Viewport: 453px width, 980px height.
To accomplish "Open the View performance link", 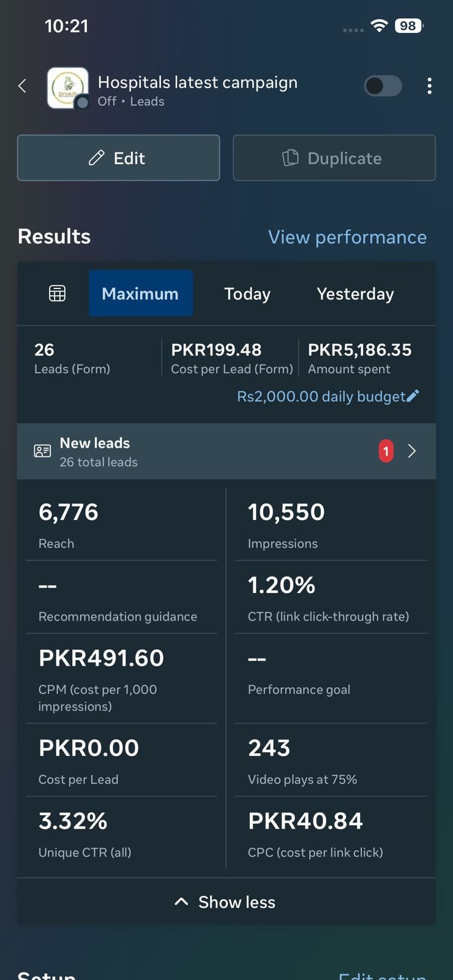I will 347,237.
